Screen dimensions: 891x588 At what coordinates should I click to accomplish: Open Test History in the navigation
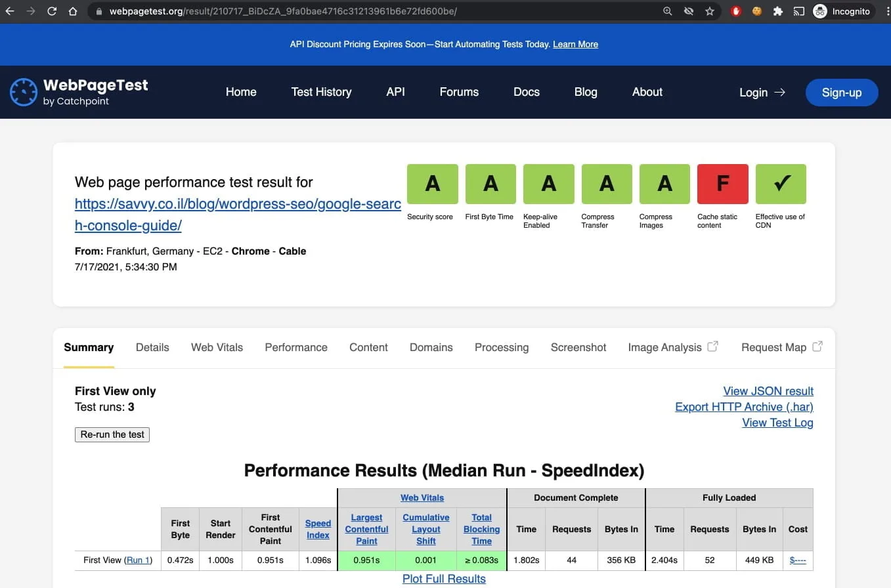(322, 92)
